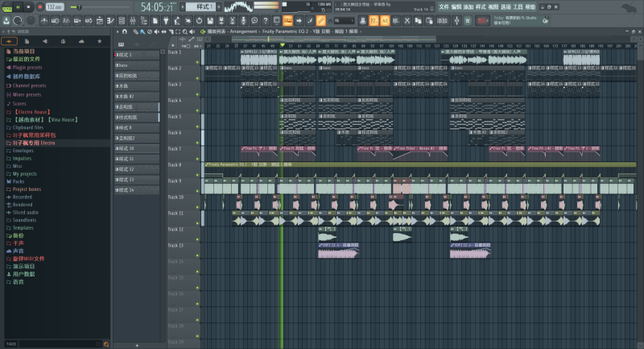Click the microphone one-click recording icon

(244, 21)
